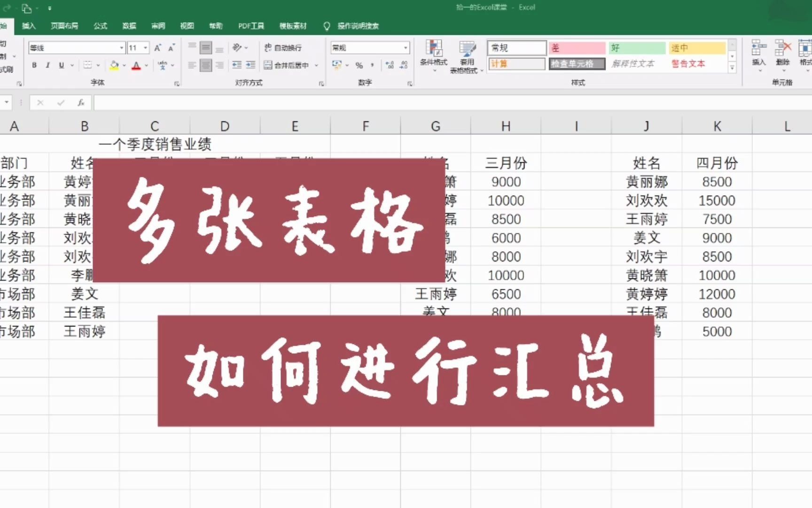Toggle 自动换行 wrap text
Viewport: 812px width, 508px height.
(x=283, y=48)
